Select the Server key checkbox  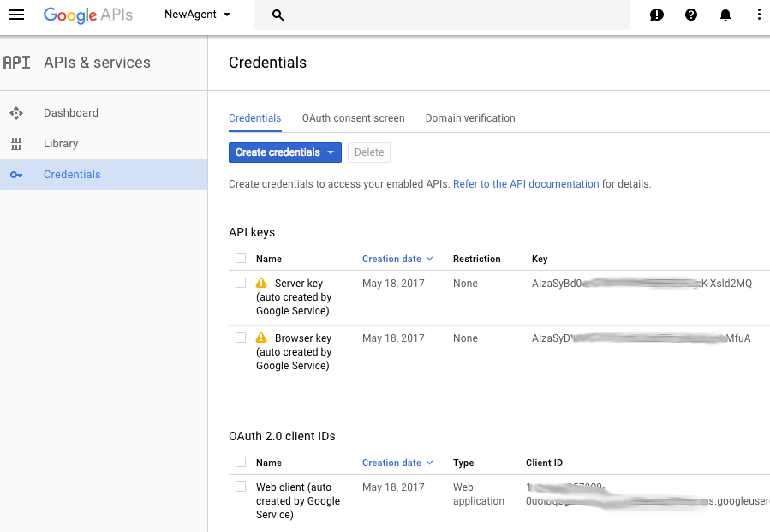(x=241, y=283)
